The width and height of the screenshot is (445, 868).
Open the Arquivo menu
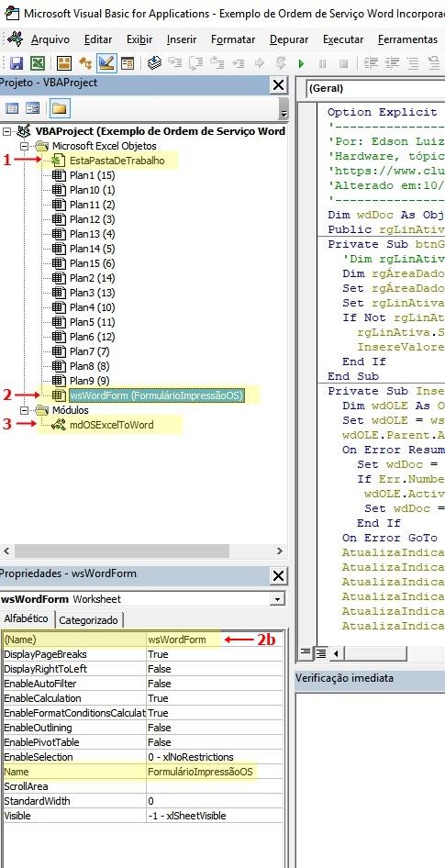(x=50, y=39)
